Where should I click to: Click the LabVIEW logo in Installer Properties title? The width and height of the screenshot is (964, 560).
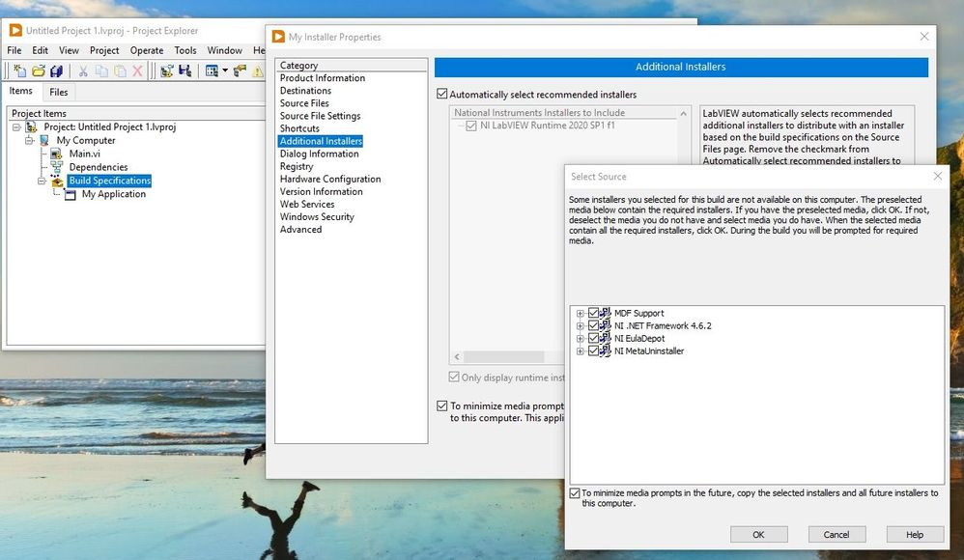278,37
